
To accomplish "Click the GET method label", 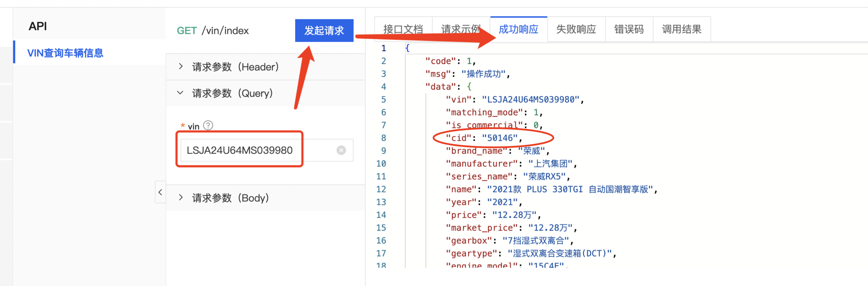I will tap(187, 30).
